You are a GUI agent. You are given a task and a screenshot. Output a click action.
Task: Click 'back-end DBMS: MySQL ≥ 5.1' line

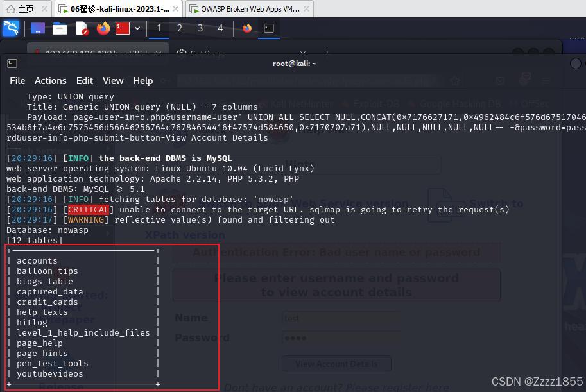pos(76,189)
